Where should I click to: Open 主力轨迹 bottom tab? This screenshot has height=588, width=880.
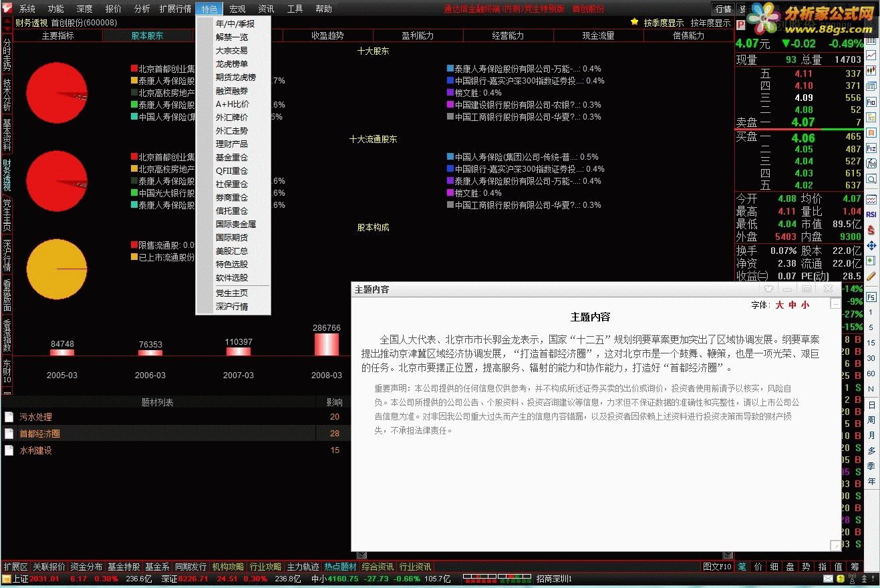pos(303,567)
